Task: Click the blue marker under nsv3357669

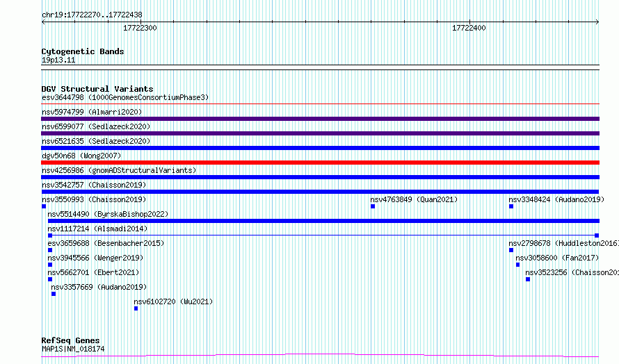Action: 54,294
